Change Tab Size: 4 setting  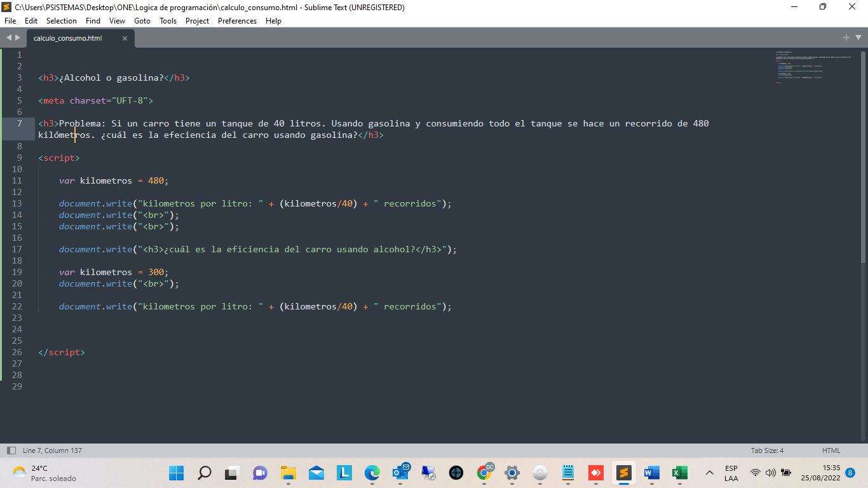point(767,451)
